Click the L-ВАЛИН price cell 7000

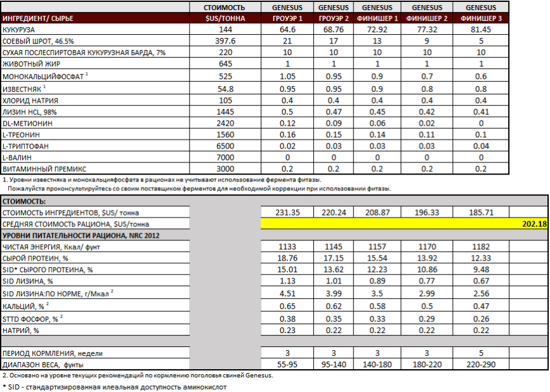(x=225, y=157)
